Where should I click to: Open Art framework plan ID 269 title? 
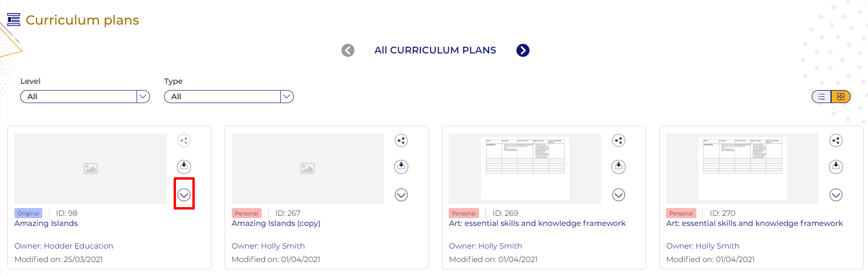(537, 223)
